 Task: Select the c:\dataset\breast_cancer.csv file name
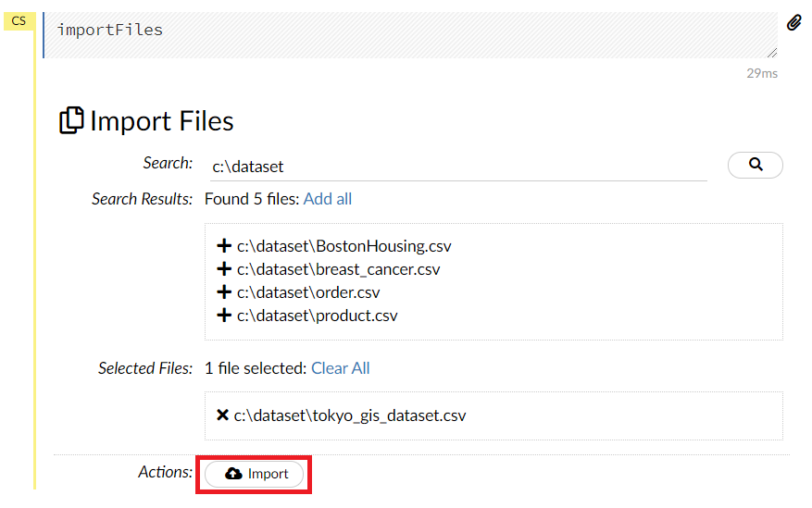tap(338, 269)
